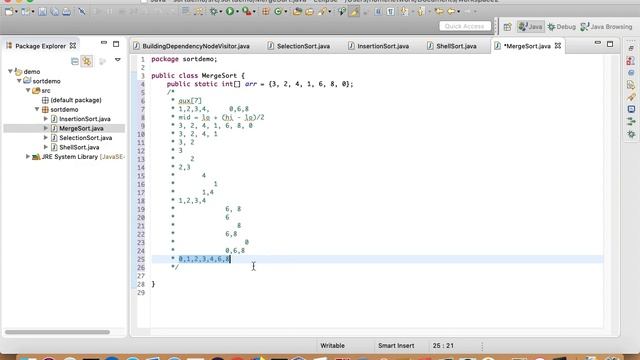The height and width of the screenshot is (360, 640).
Task: Open Package Explorer View Menu triangle
Action: (118, 60)
